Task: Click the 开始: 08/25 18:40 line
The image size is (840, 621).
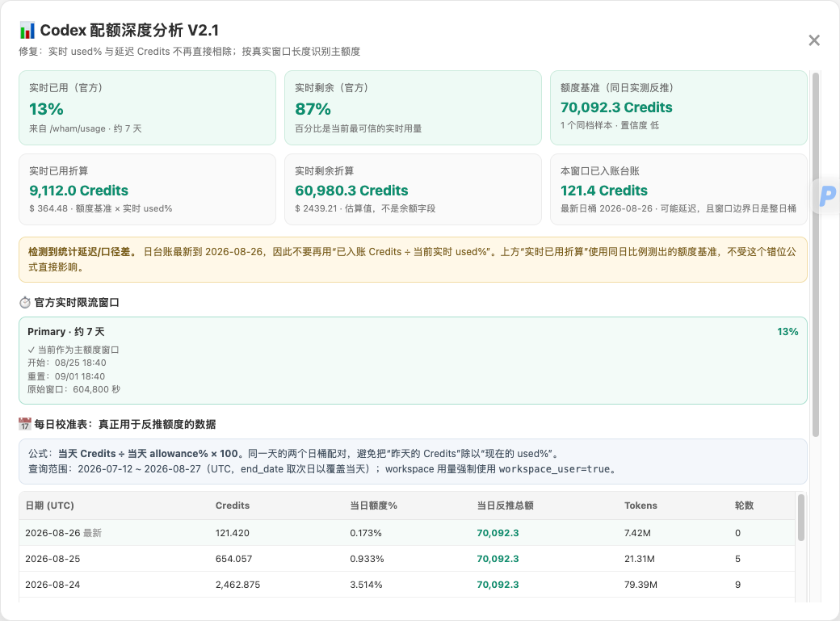Action: pyautogui.click(x=67, y=363)
